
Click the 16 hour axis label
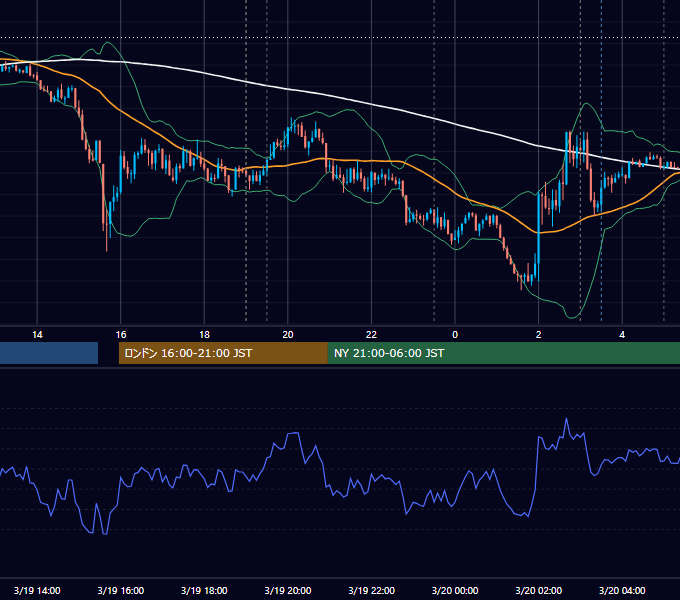pos(121,334)
